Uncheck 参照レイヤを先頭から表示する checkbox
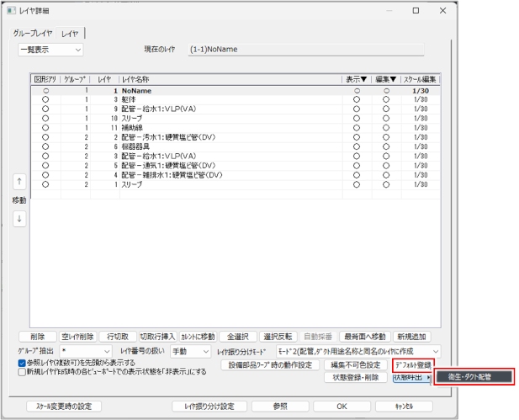 (x=21, y=363)
